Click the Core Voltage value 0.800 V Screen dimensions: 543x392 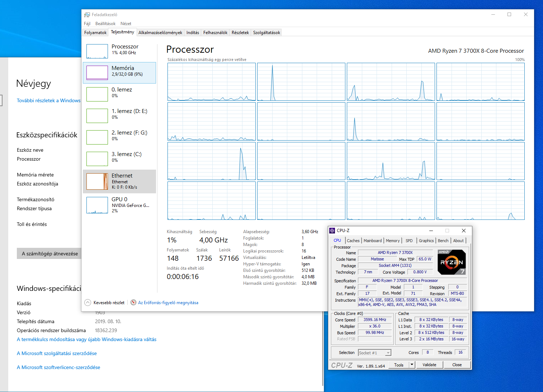click(420, 272)
